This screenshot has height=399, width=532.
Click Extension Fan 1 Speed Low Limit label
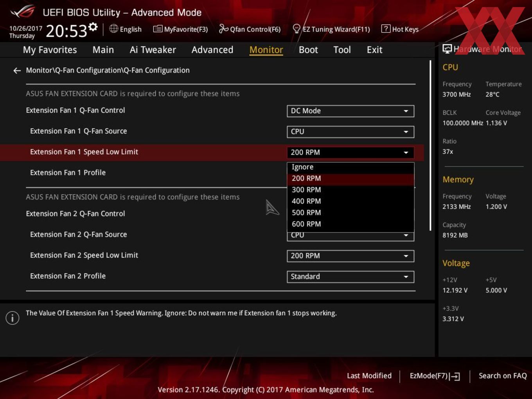coord(84,152)
